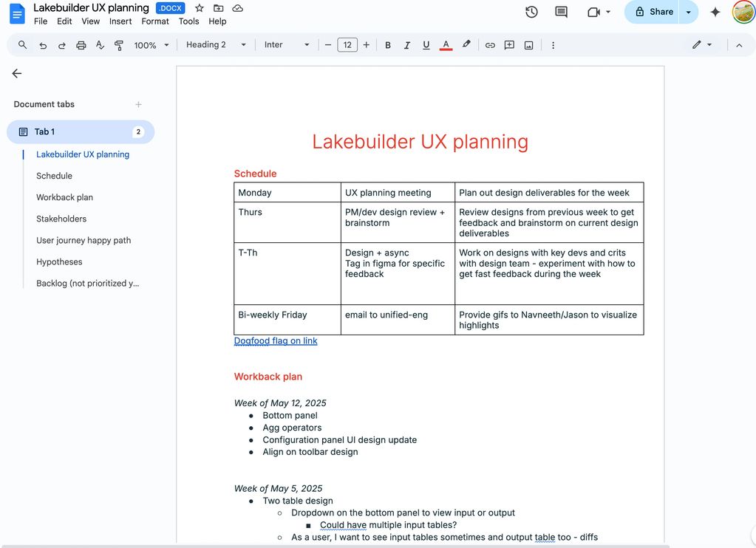The image size is (756, 548).
Task: Click the .DOCX file badge
Action: coord(171,8)
